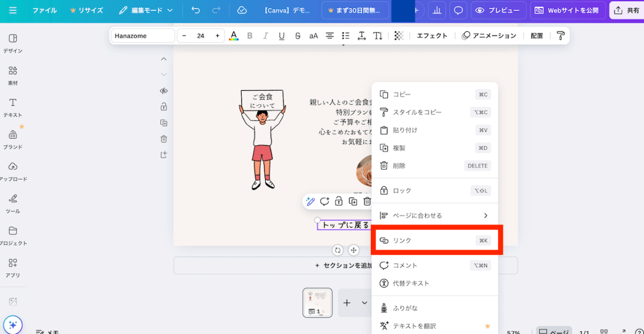Open the 素材 elements panel
Viewport: 644px width, 334px height.
coord(13,76)
